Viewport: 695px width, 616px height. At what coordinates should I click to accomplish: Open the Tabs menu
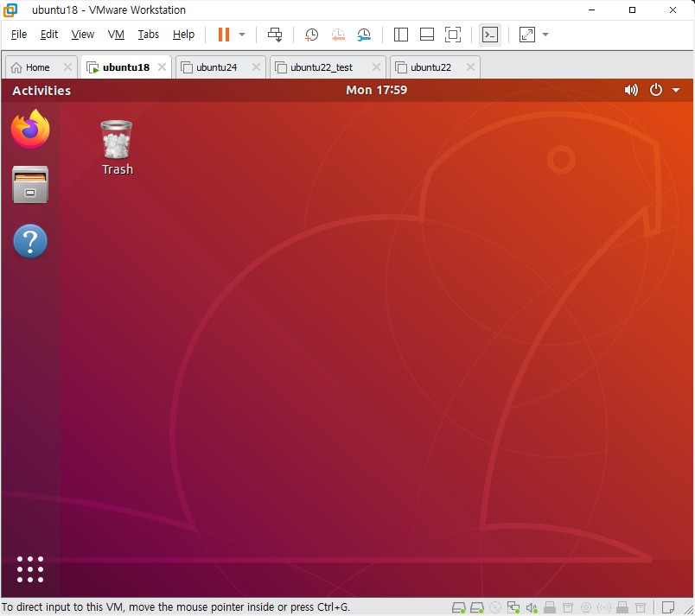[148, 35]
